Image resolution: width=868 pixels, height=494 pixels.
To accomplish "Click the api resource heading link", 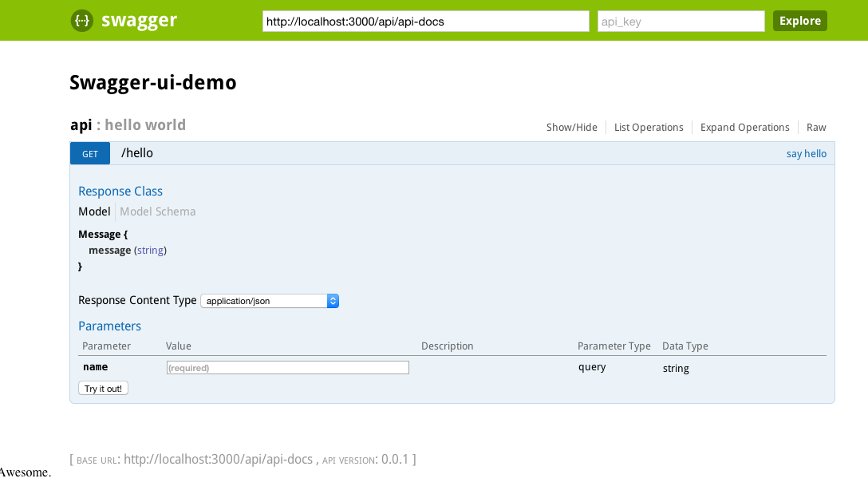I will point(81,125).
